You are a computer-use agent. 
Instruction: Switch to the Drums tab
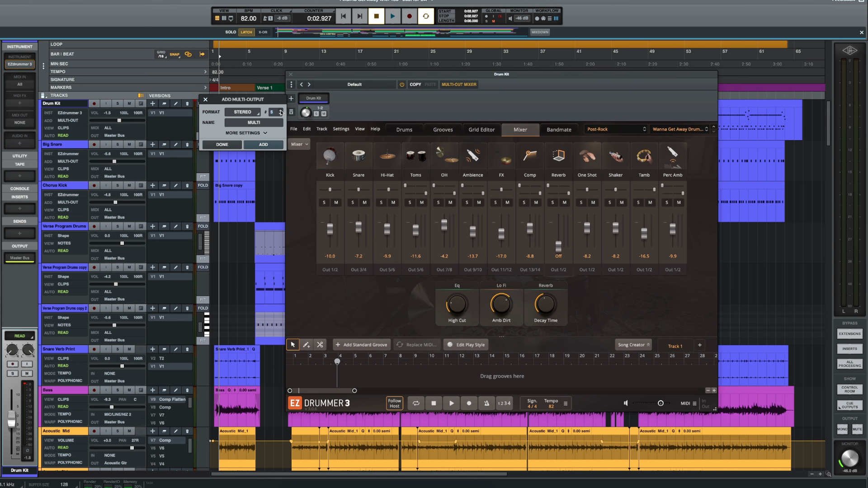(404, 130)
